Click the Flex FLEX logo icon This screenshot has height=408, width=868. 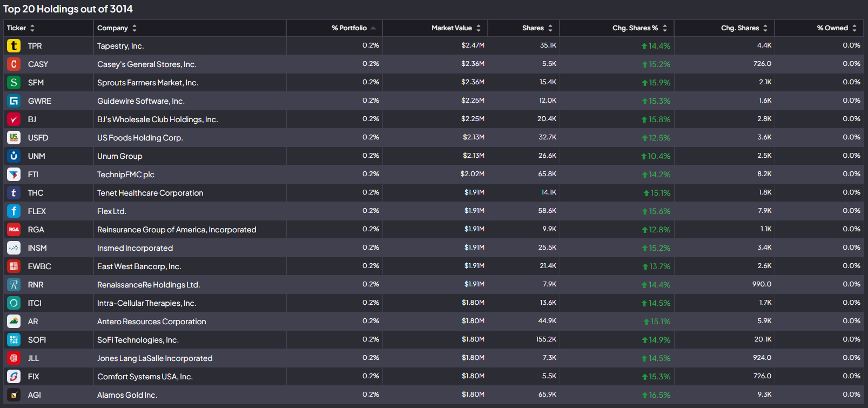click(14, 211)
